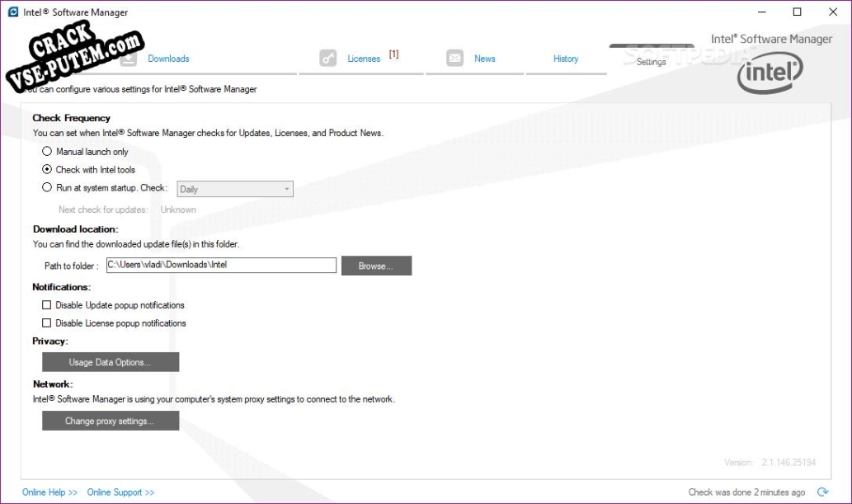The image size is (852, 504).
Task: Select Manual launch only option
Action: coord(47,151)
